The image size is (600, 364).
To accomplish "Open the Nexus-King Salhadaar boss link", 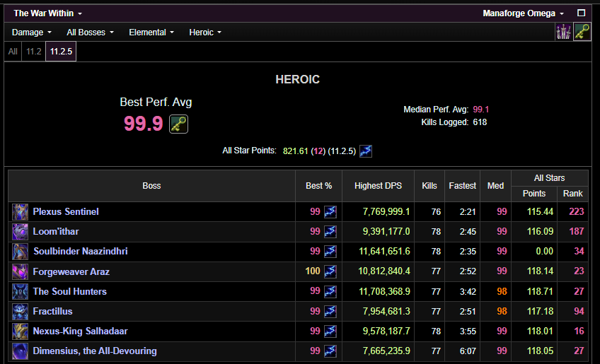I will click(81, 331).
